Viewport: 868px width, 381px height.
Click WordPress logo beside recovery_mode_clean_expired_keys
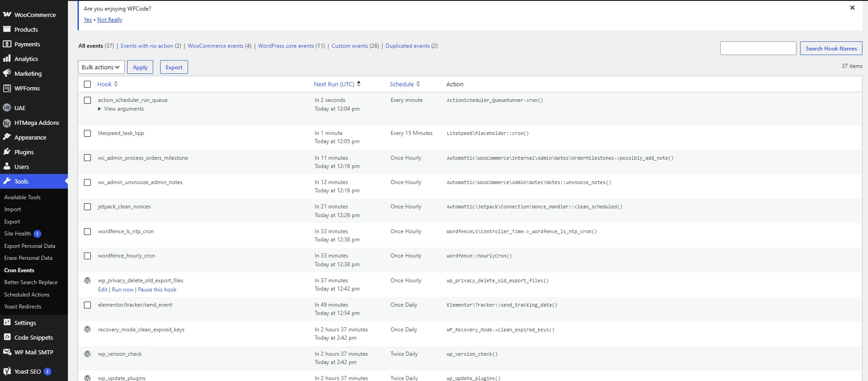click(x=87, y=330)
